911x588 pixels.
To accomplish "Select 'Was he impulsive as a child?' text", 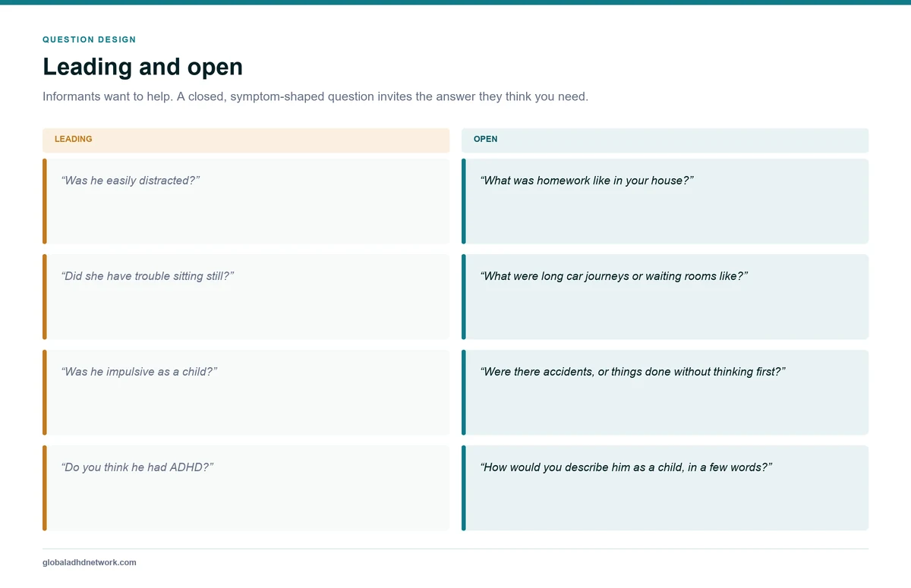I will click(139, 372).
